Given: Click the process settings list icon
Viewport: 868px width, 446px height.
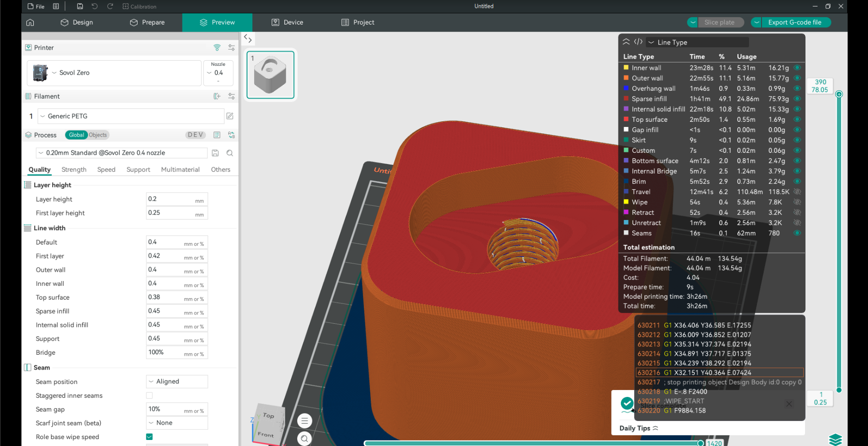Looking at the screenshot, I should pos(217,135).
